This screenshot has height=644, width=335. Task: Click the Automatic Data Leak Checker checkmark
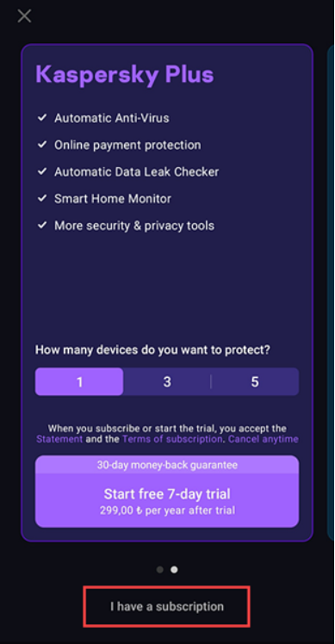coord(42,171)
